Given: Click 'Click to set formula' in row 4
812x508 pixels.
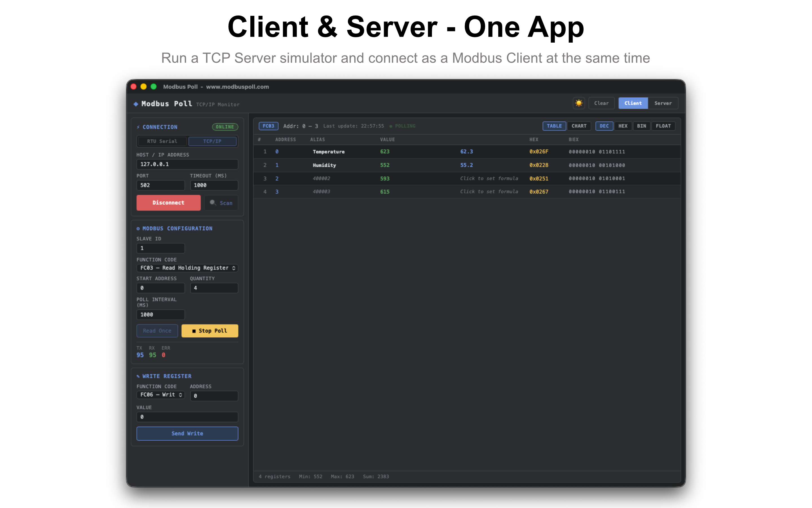Looking at the screenshot, I should pyautogui.click(x=489, y=192).
